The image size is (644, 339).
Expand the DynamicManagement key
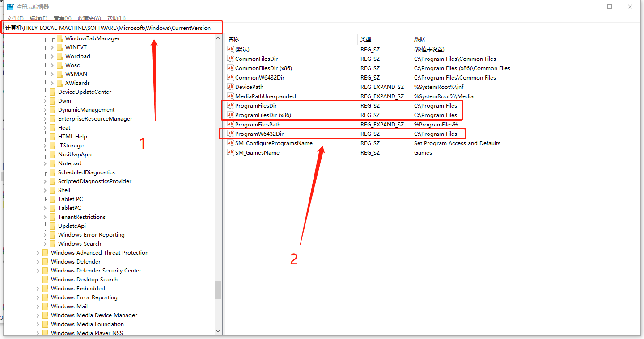pos(45,110)
